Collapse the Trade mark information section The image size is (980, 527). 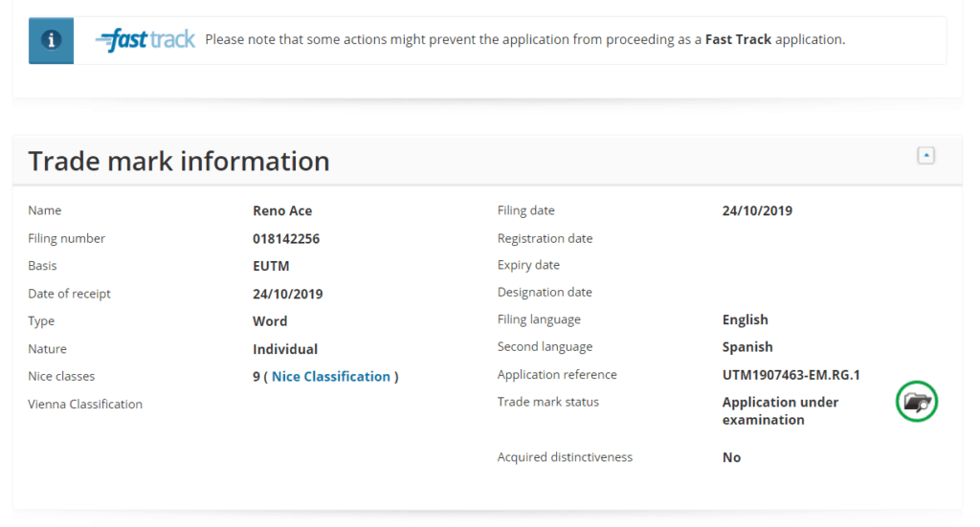926,156
